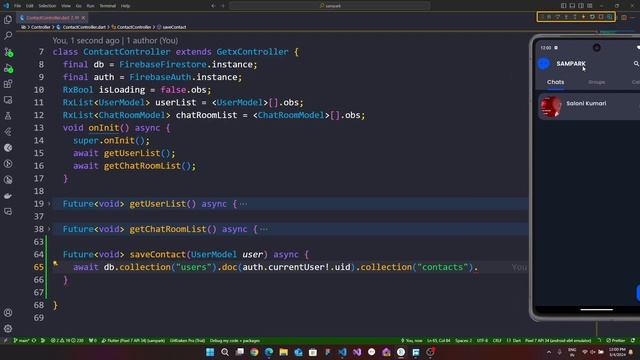Open the Edit menu
This screenshot has height=360, width=640.
coord(30,6)
